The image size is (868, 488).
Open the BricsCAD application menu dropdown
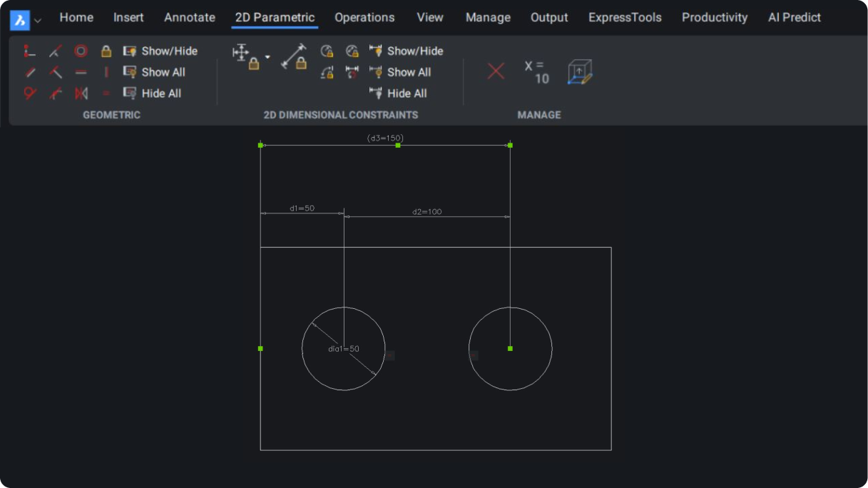point(38,20)
